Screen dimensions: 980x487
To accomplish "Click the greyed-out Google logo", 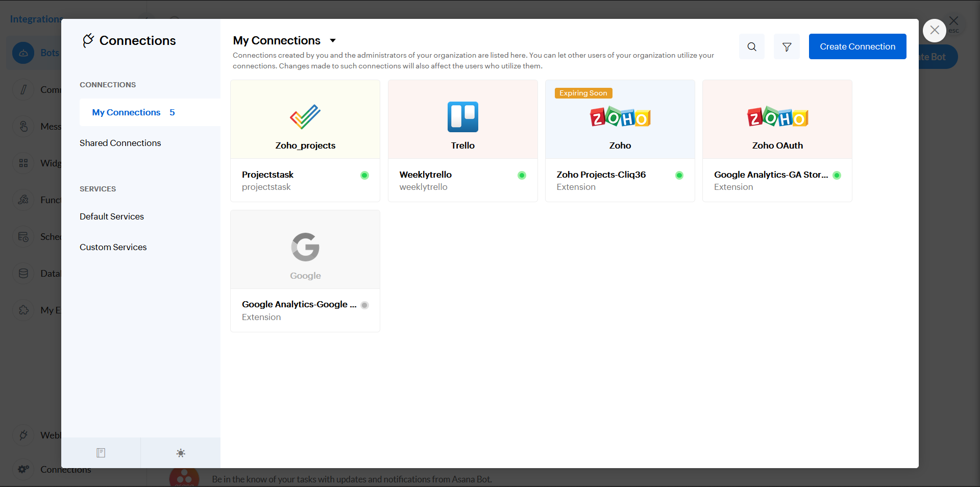I will click(305, 247).
